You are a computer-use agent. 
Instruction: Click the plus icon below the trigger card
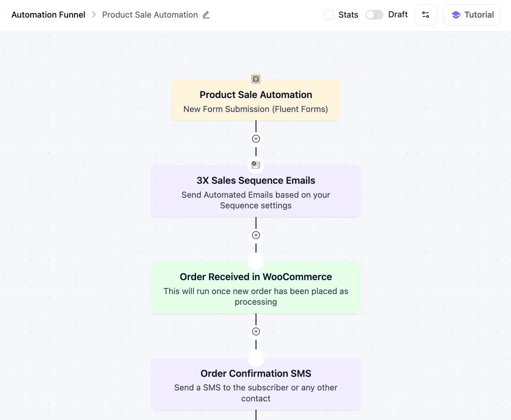click(255, 139)
